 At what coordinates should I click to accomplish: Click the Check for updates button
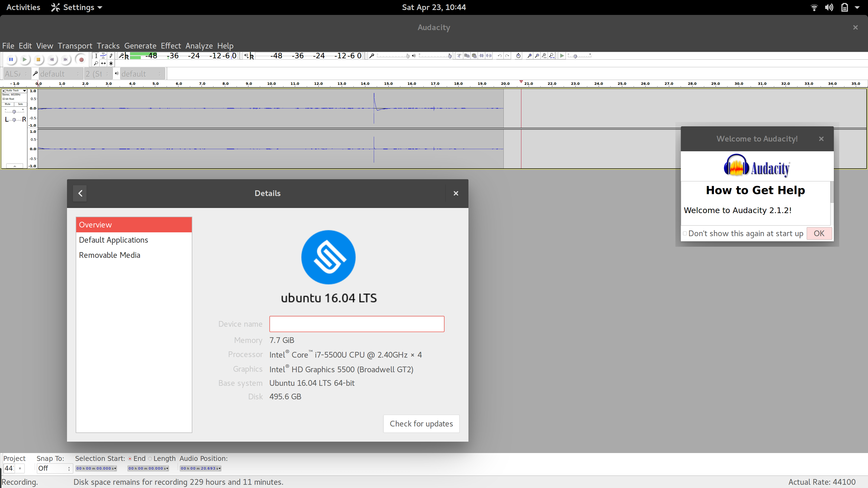(421, 423)
